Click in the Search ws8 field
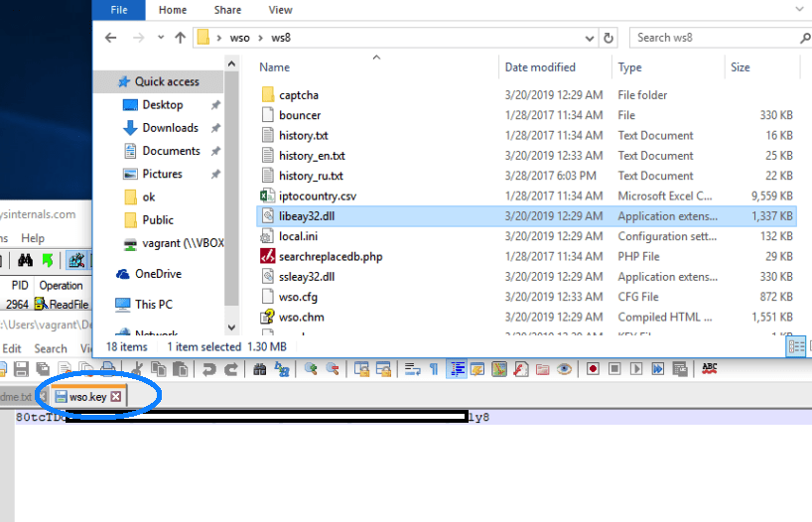 pyautogui.click(x=715, y=38)
